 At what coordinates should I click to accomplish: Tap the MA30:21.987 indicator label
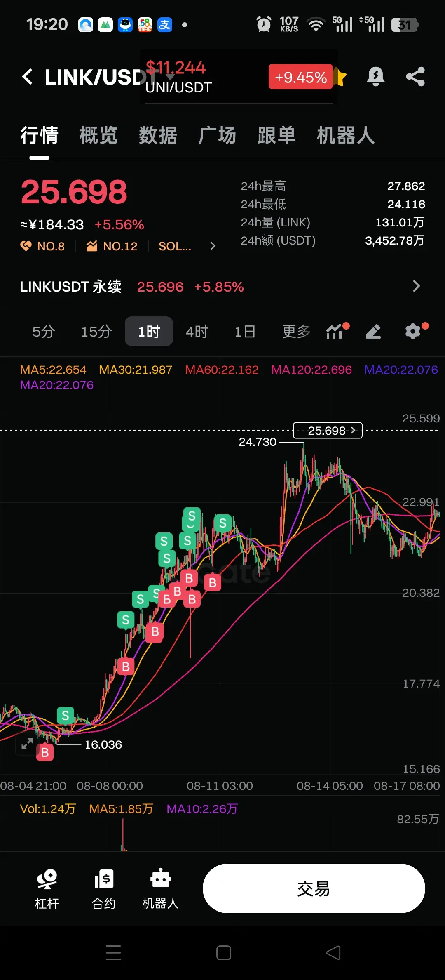[x=136, y=370]
